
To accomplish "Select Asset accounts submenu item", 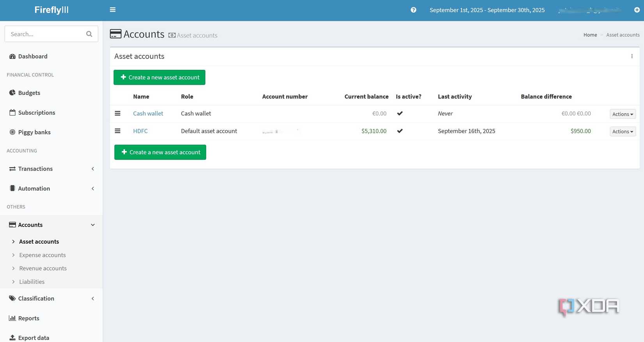I will point(39,242).
